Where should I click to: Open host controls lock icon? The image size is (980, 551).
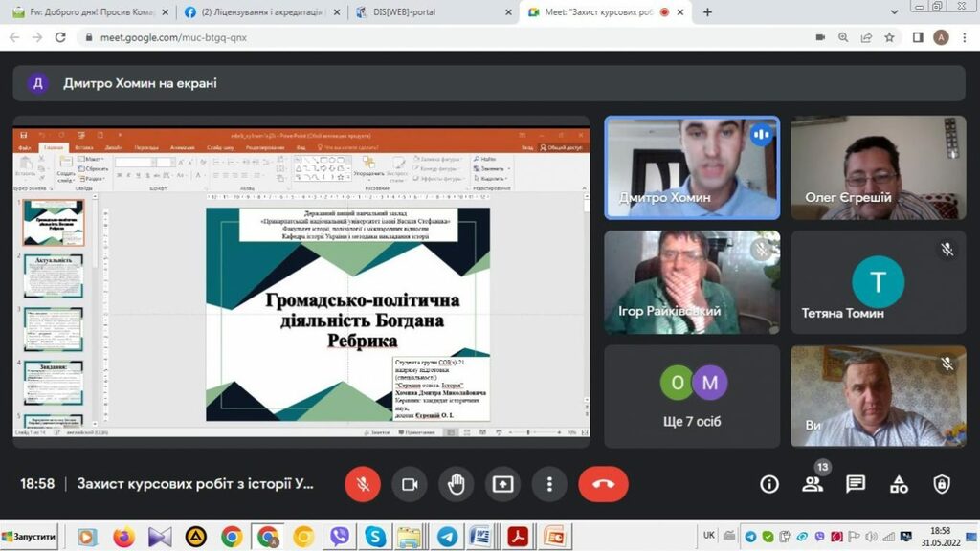click(942, 484)
